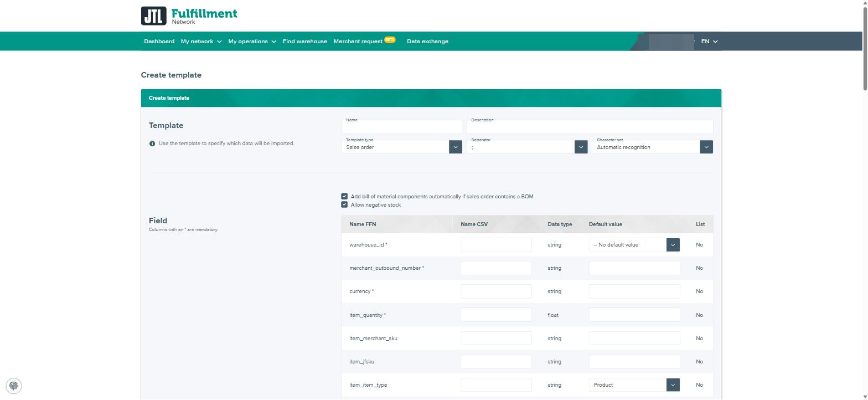
Task: Click the Name CSV field for item_merchant_sku
Action: click(x=496, y=339)
